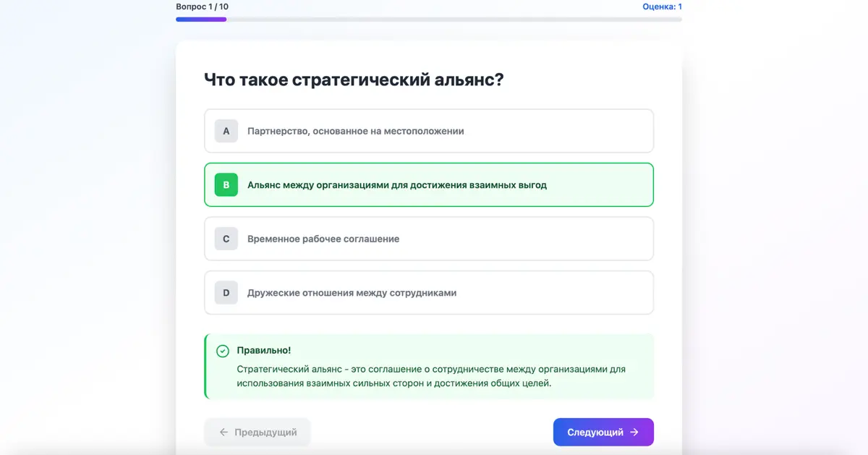
Task: Click the 'Правильно!' feedback heading
Action: pyautogui.click(x=264, y=349)
